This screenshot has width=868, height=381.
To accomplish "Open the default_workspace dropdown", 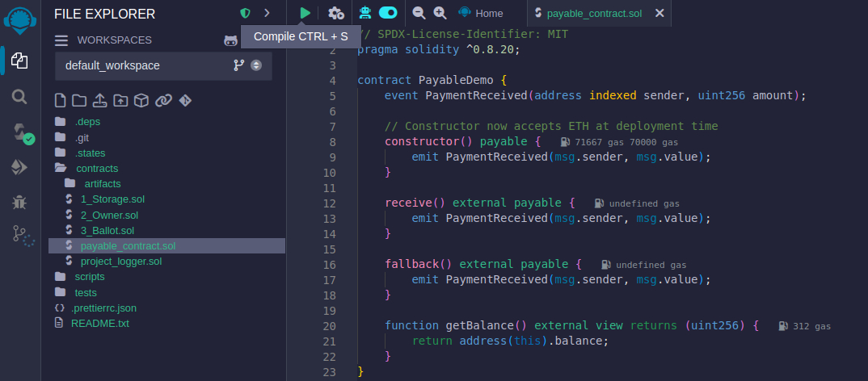I will click(x=163, y=66).
